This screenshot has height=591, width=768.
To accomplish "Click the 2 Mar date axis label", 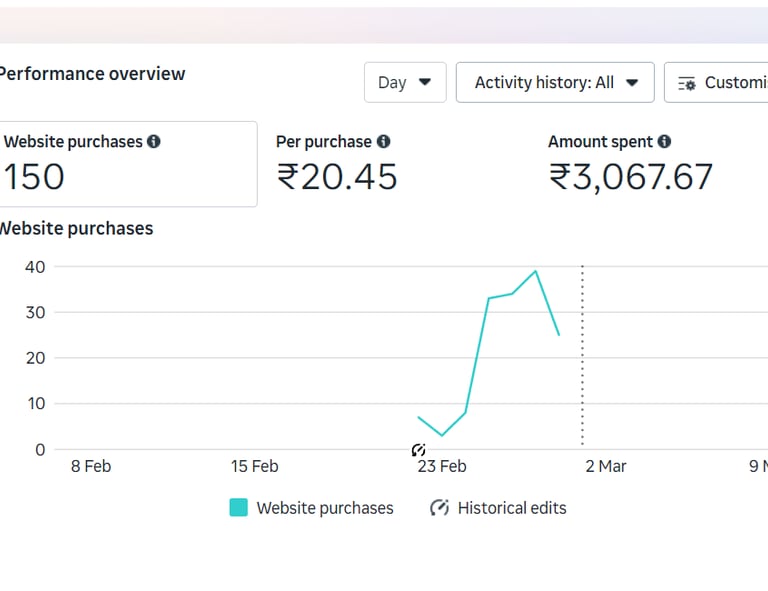I will coord(606,466).
